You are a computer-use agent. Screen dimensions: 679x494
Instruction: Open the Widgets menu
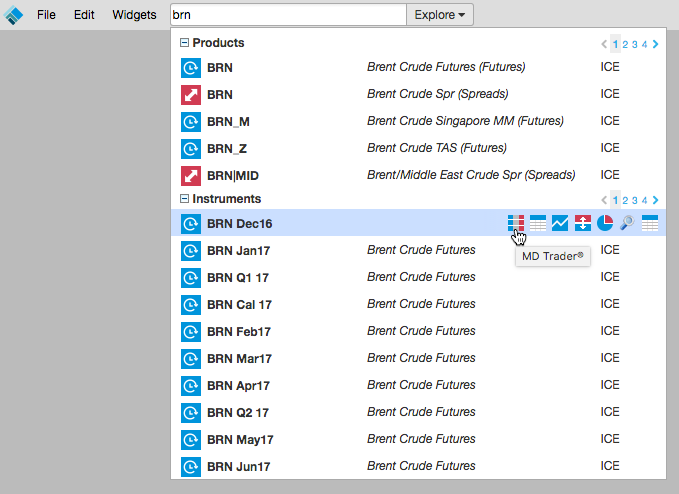(134, 15)
